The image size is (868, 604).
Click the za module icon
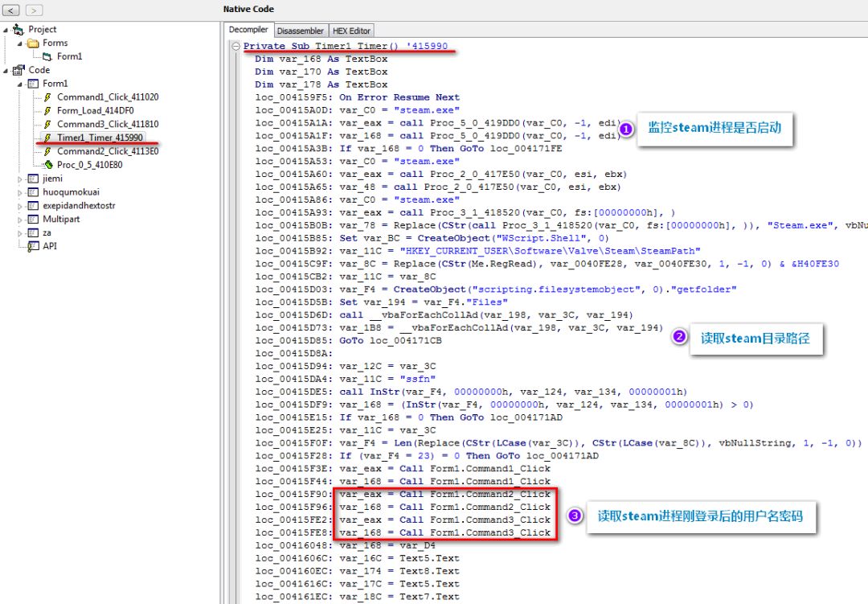tap(33, 232)
